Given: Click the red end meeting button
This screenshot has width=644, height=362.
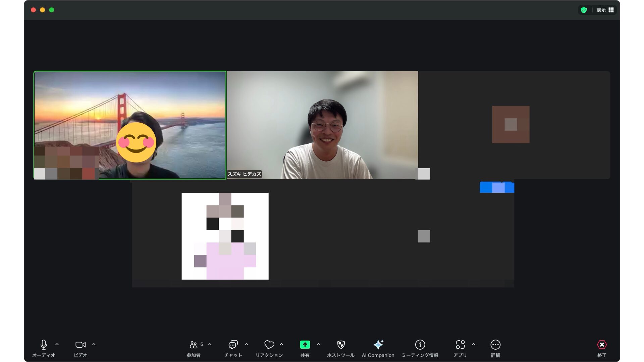Looking at the screenshot, I should point(602,345).
